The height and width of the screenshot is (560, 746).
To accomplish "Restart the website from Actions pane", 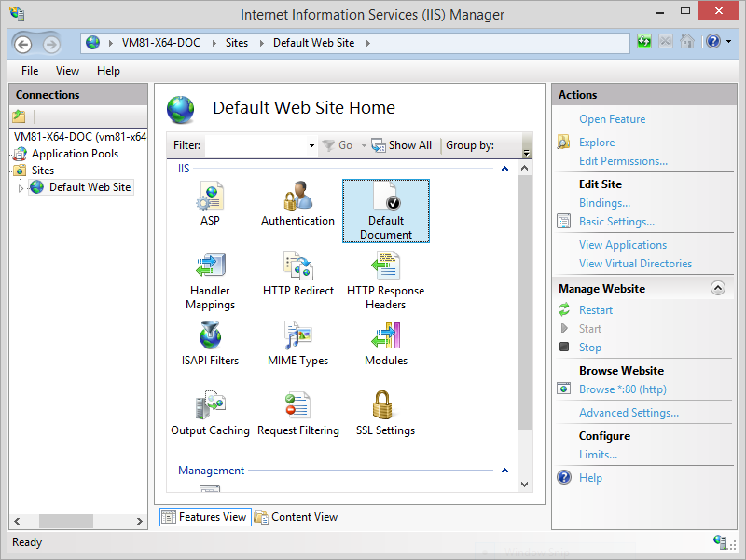I will tap(596, 310).
